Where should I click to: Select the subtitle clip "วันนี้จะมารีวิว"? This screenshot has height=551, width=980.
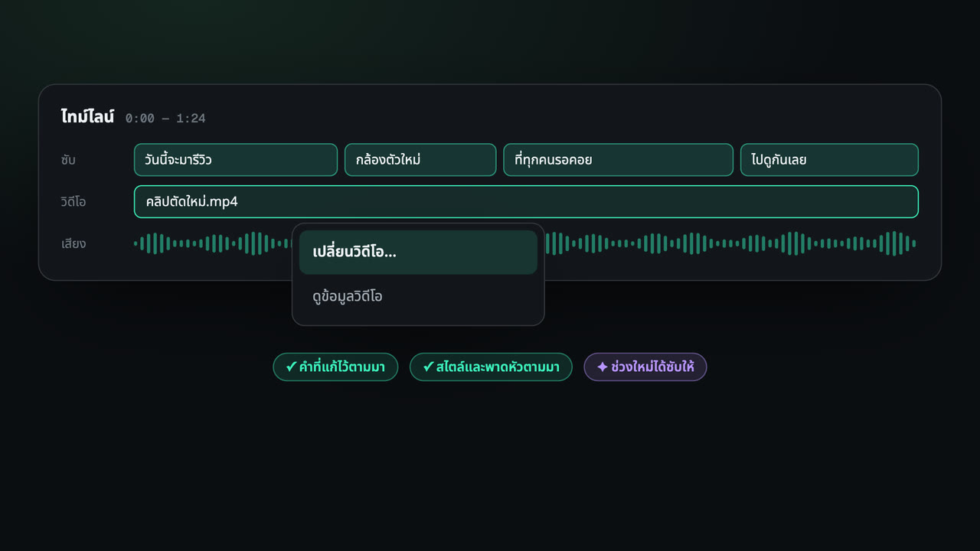pos(236,160)
